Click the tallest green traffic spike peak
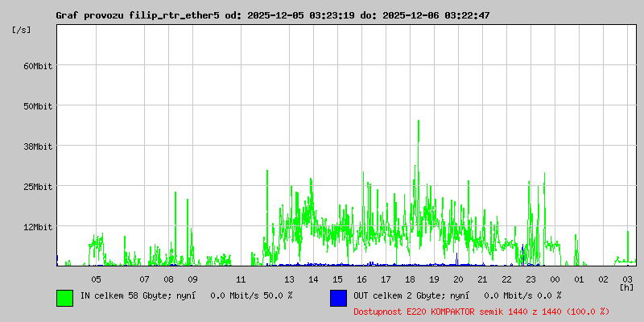 (x=419, y=122)
